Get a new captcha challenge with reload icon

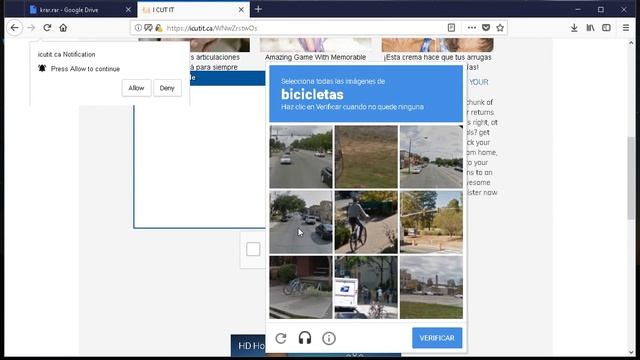pyautogui.click(x=281, y=338)
